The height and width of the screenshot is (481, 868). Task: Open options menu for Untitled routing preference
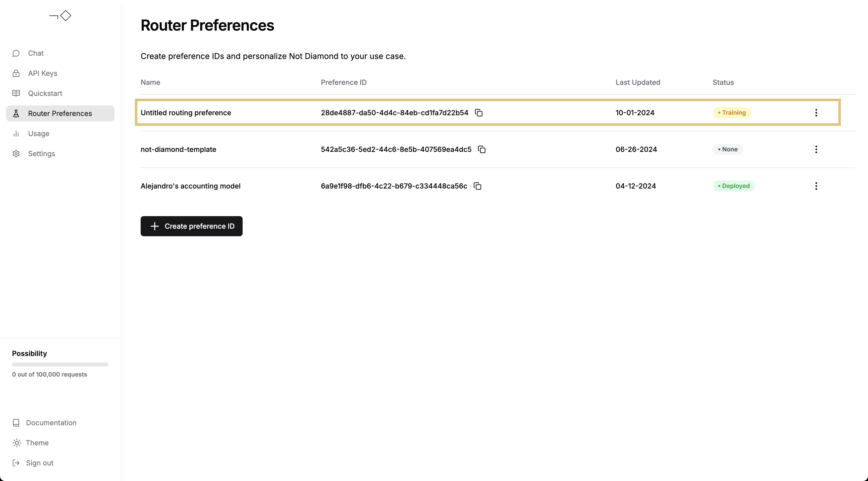(816, 113)
